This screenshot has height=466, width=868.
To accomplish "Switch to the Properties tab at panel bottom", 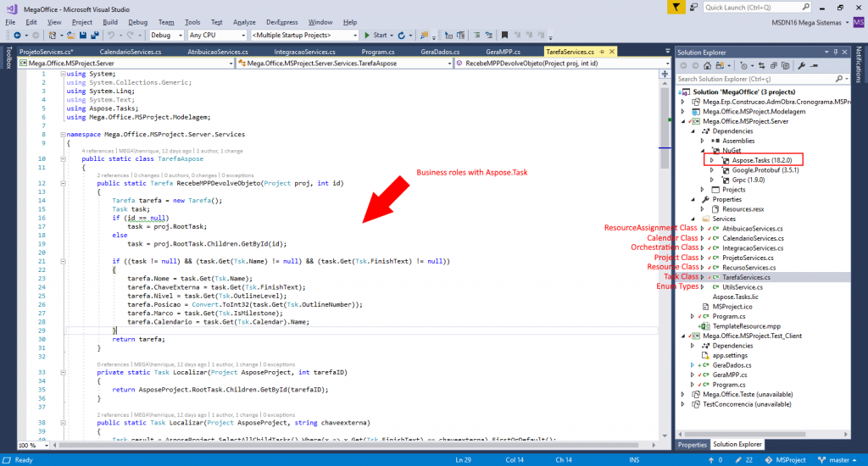I will (693, 445).
